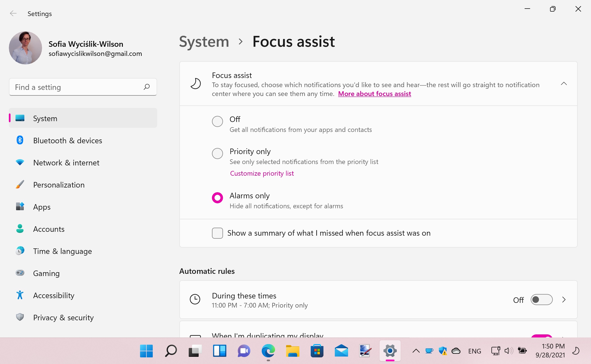
Task: Open Time & language settings
Action: (83, 251)
